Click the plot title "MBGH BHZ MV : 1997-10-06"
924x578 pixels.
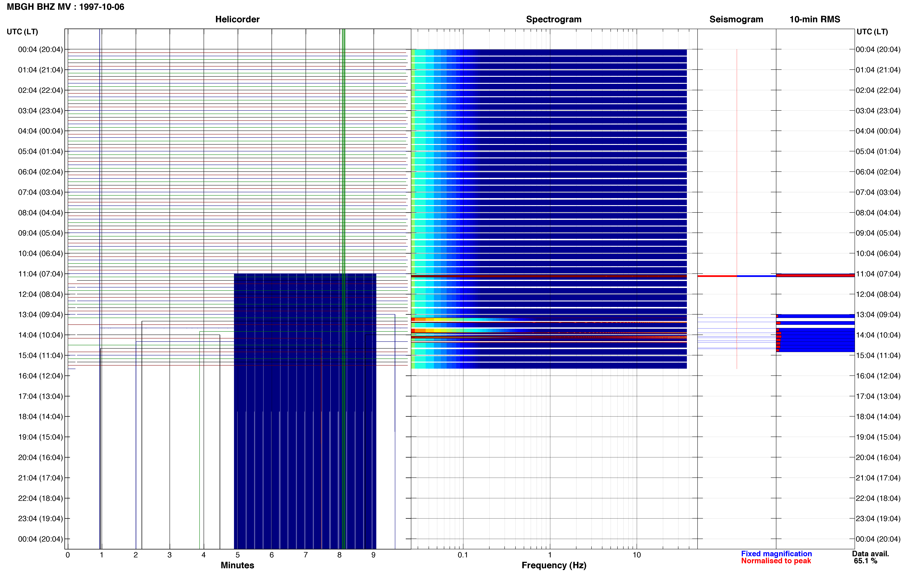(x=65, y=7)
